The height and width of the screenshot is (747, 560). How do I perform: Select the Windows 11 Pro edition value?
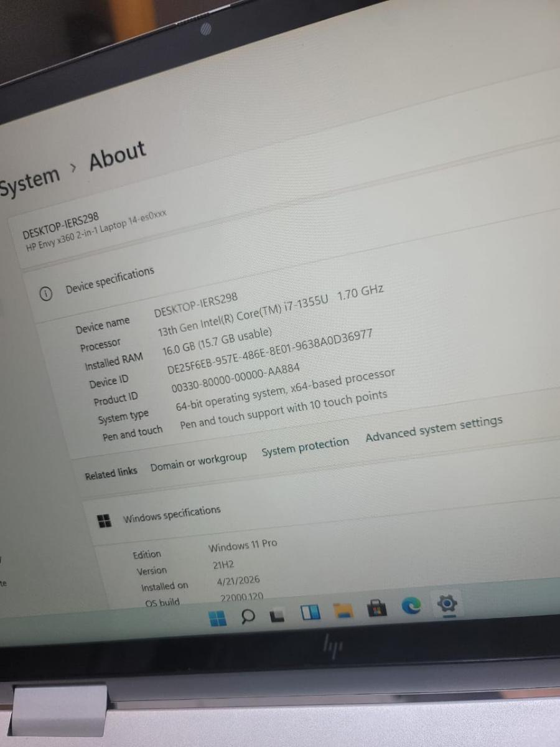point(243,545)
